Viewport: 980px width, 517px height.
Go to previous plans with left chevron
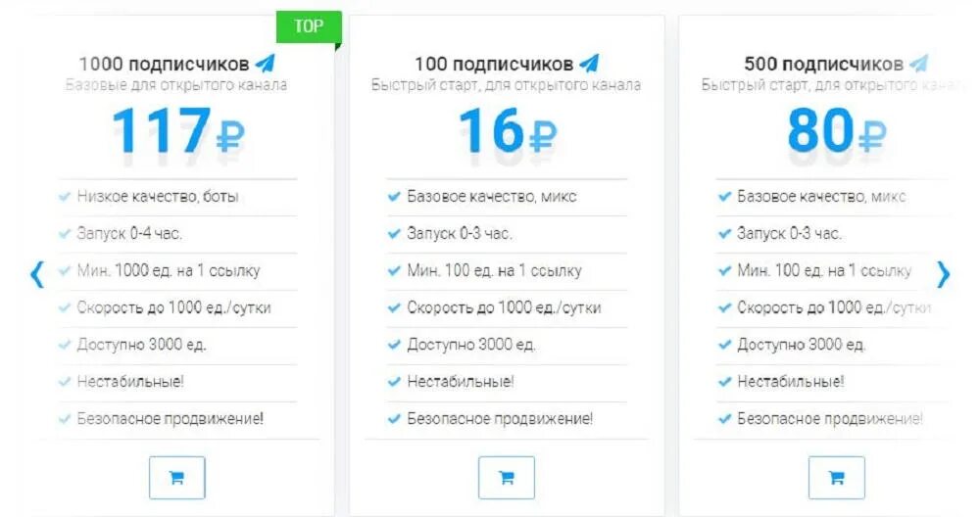pyautogui.click(x=37, y=274)
